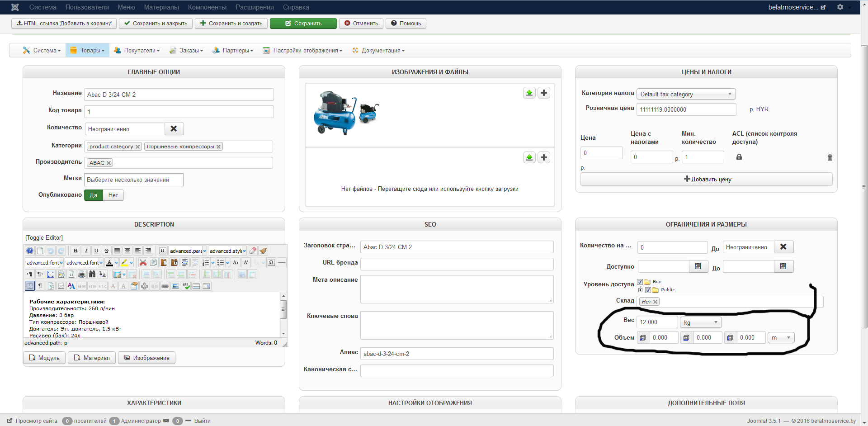
Task: Open the editor print icon
Action: click(x=82, y=275)
